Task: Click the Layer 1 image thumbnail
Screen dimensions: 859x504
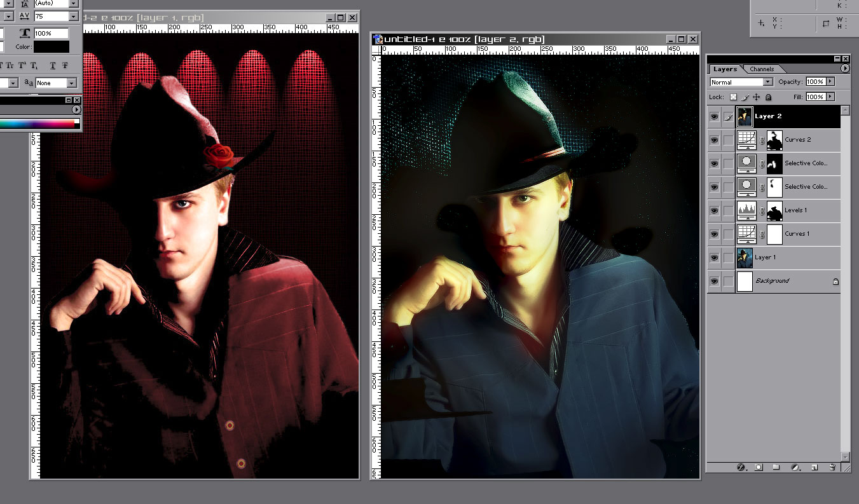Action: pos(745,257)
